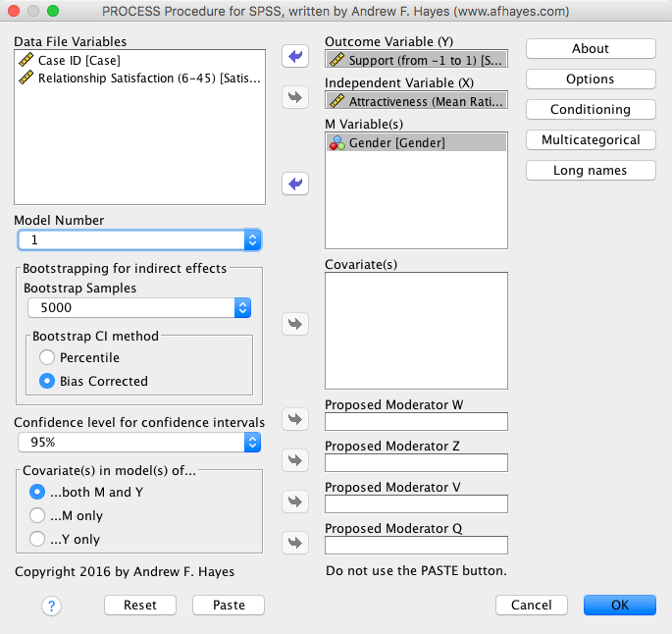Click the arrow button for Proposed Moderator V
This screenshot has height=634, width=672.
coord(294,502)
